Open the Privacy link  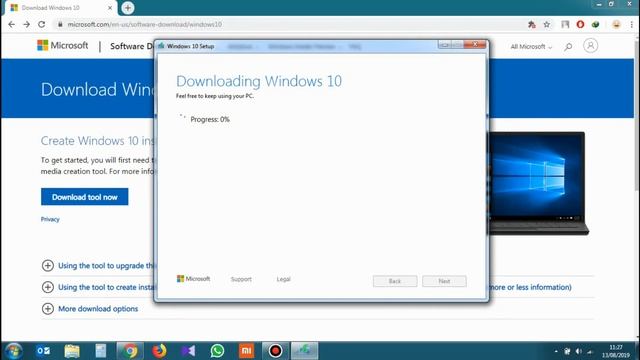(50, 219)
